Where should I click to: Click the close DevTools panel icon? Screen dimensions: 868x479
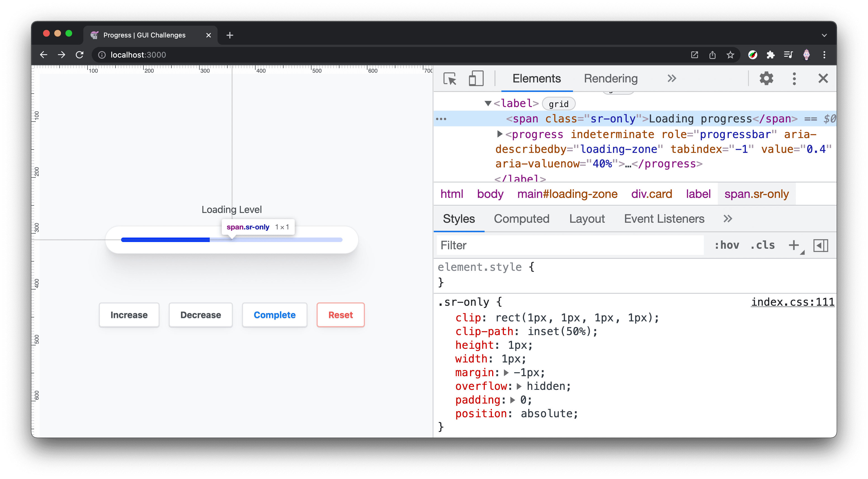click(823, 78)
